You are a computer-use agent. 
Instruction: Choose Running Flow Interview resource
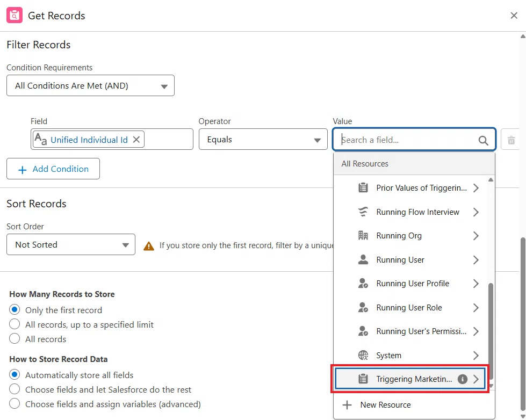click(x=411, y=212)
